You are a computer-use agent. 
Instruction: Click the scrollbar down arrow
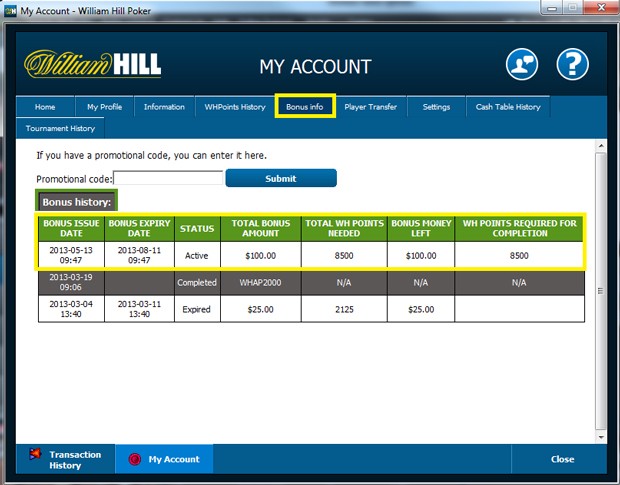pyautogui.click(x=601, y=437)
